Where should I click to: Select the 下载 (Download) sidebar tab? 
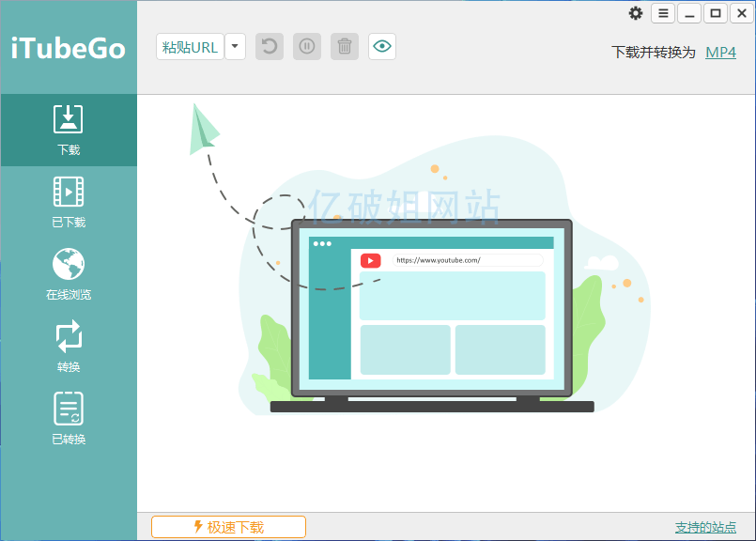point(69,131)
